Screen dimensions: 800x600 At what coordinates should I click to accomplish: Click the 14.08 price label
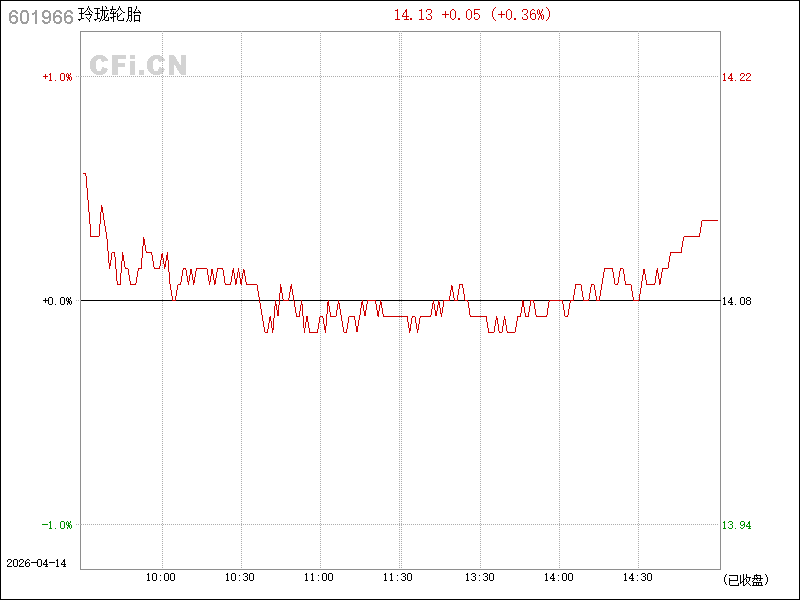click(x=737, y=301)
